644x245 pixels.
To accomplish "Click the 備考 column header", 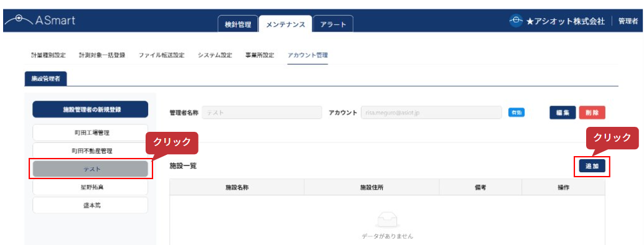I will [x=480, y=187].
